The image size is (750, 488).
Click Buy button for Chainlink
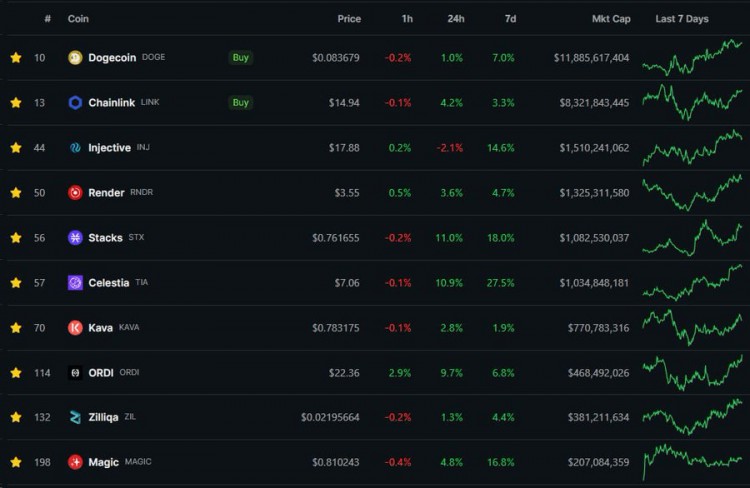pos(241,103)
